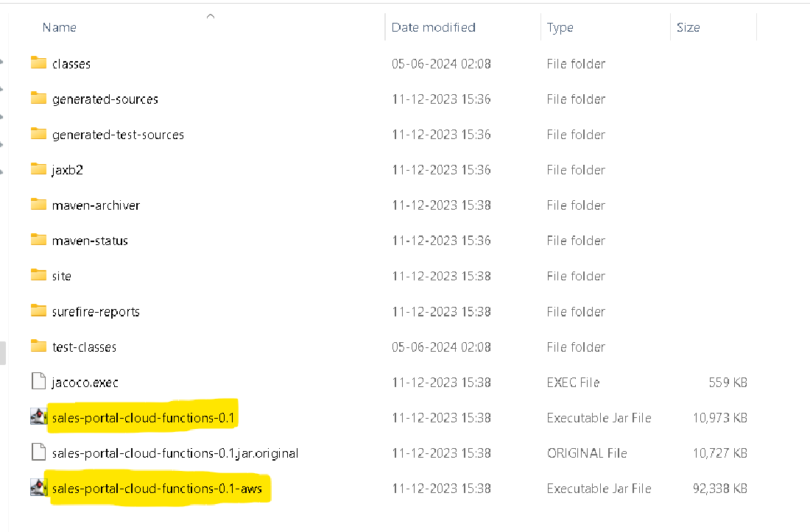Screen dimensions: 810x532
Task: Sort files by Name column header
Action: click(60, 27)
